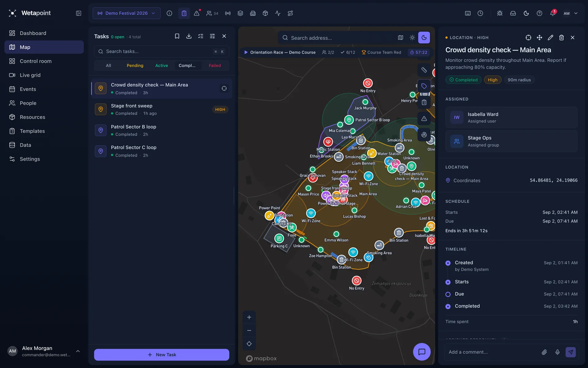588x368 pixels.
Task: Open Isabella Ward assigned user card
Action: pos(511,117)
